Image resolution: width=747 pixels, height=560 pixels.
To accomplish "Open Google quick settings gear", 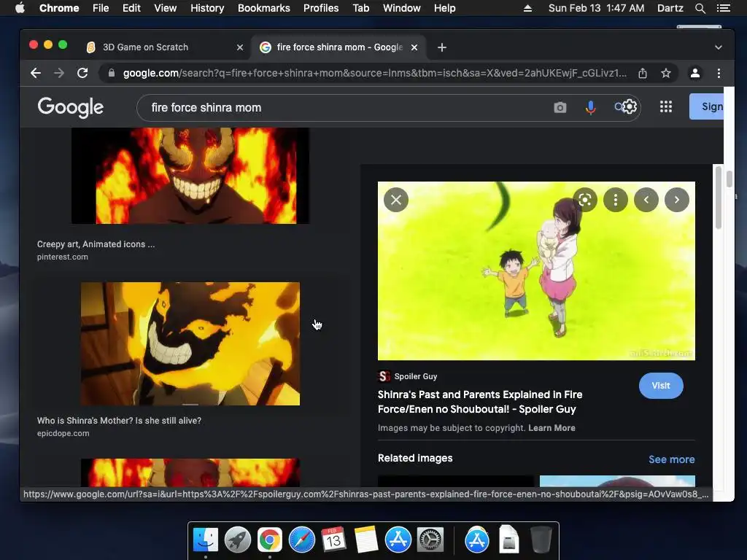I will point(630,106).
